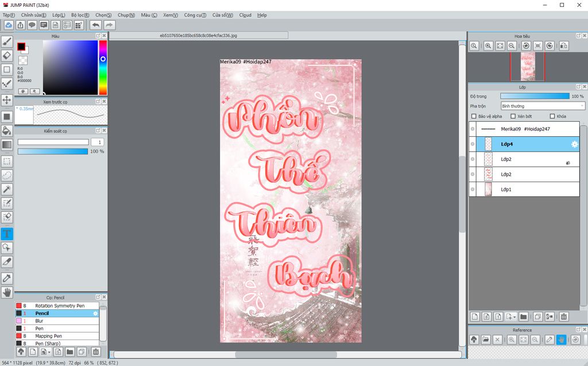Viewport: 588px width, 366px height.
Task: Open the Tệp menu
Action: (9, 15)
